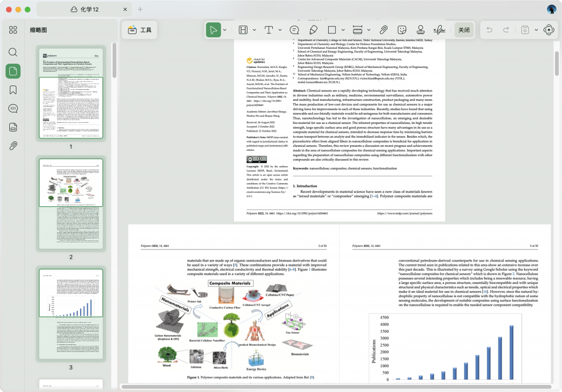
Task: Select the stamp tool
Action: click(x=421, y=30)
